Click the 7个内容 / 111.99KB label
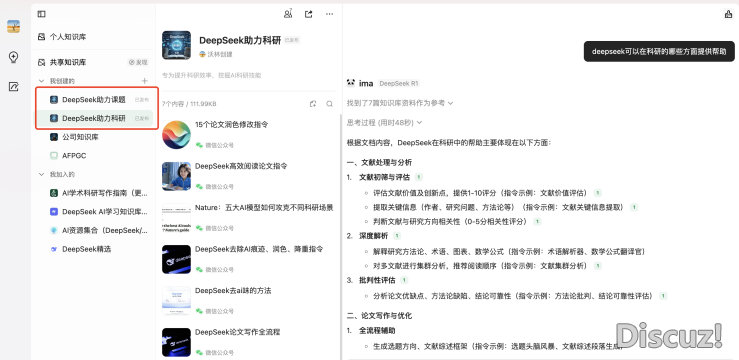This screenshot has height=360, width=739. point(189,104)
